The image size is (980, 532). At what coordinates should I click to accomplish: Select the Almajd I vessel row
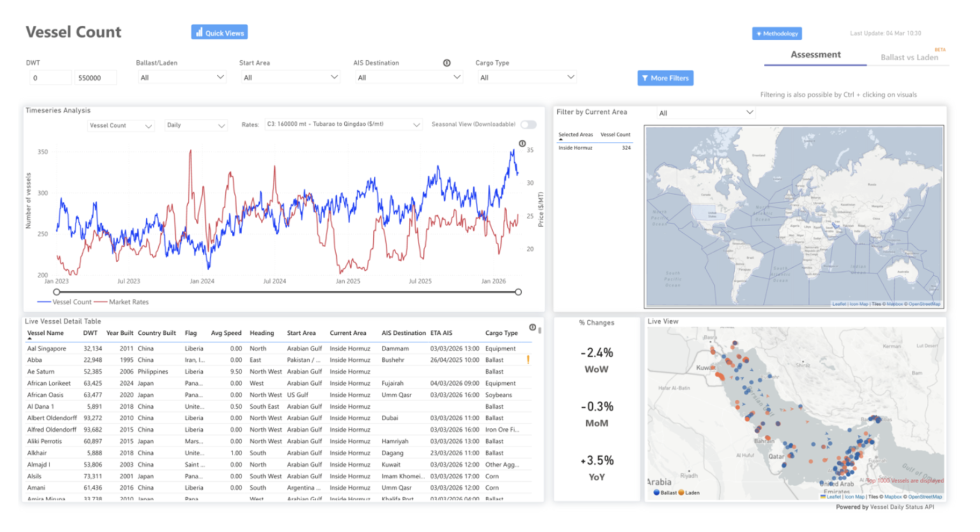pyautogui.click(x=279, y=465)
